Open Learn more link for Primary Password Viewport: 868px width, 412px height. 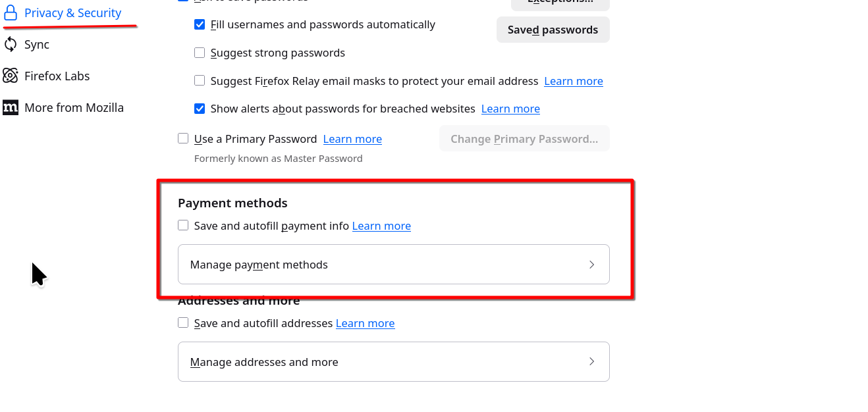[x=352, y=139]
